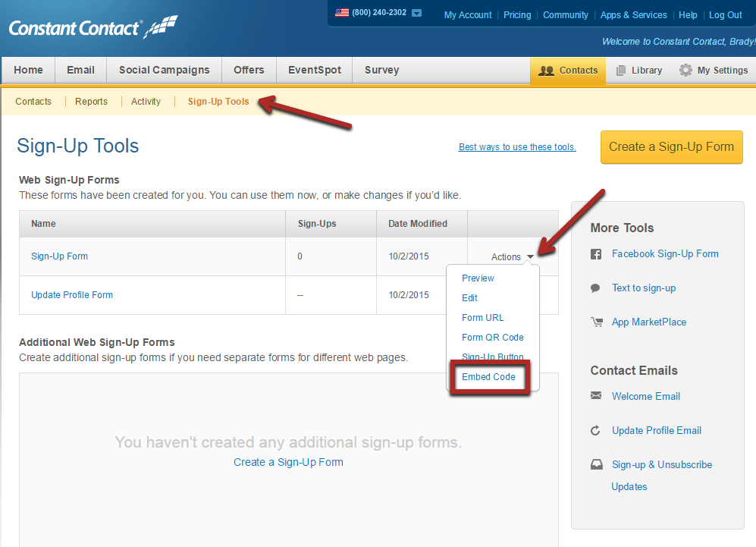Choose Embed Code from the Actions menu
This screenshot has width=756, height=547.
click(488, 377)
